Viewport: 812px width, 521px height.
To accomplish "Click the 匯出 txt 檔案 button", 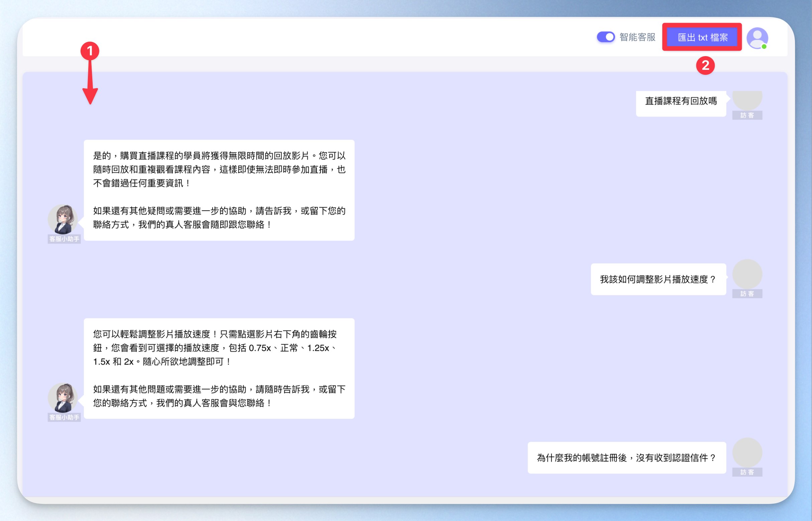I will pos(702,37).
